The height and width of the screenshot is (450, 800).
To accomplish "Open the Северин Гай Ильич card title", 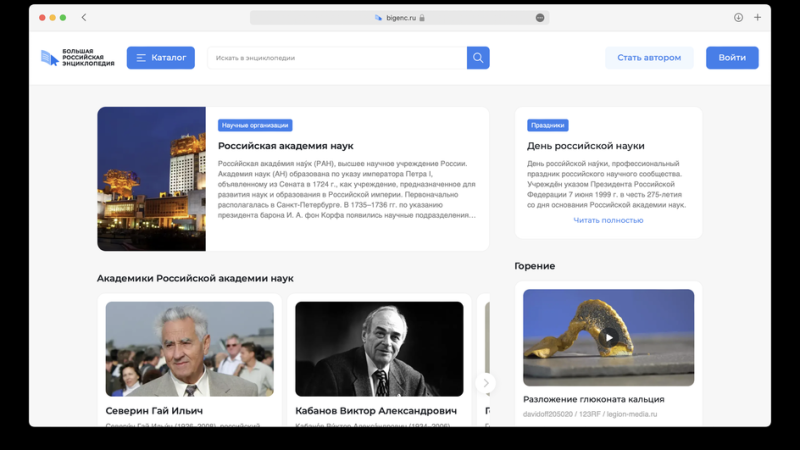I will click(154, 411).
